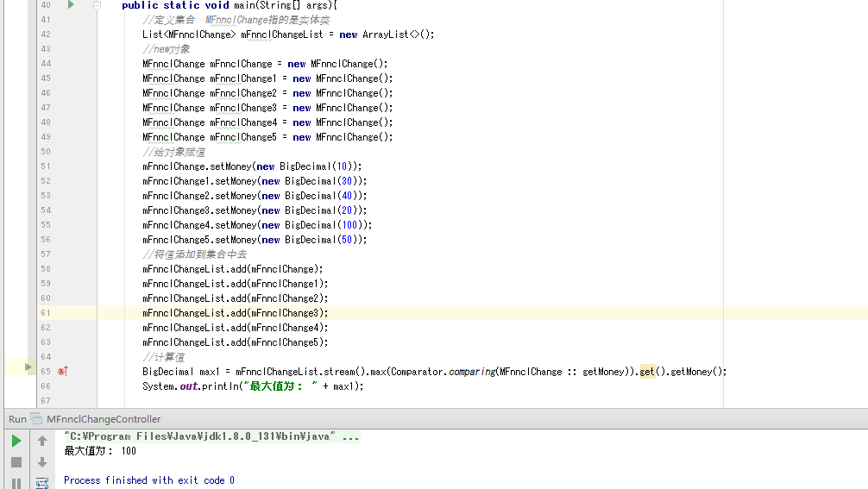
Task: Click the 'max1' variable declaration on line 65
Action: pyautogui.click(x=210, y=372)
